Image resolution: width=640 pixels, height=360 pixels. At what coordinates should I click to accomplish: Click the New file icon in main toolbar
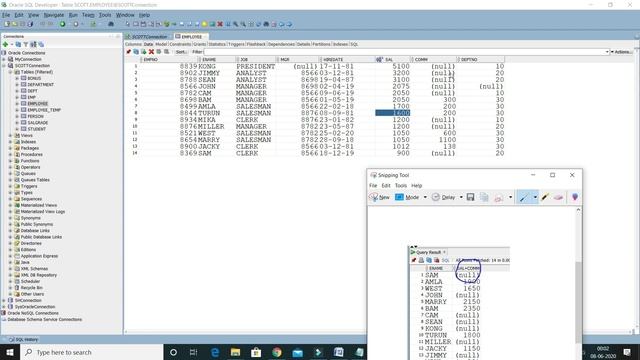click(x=7, y=24)
